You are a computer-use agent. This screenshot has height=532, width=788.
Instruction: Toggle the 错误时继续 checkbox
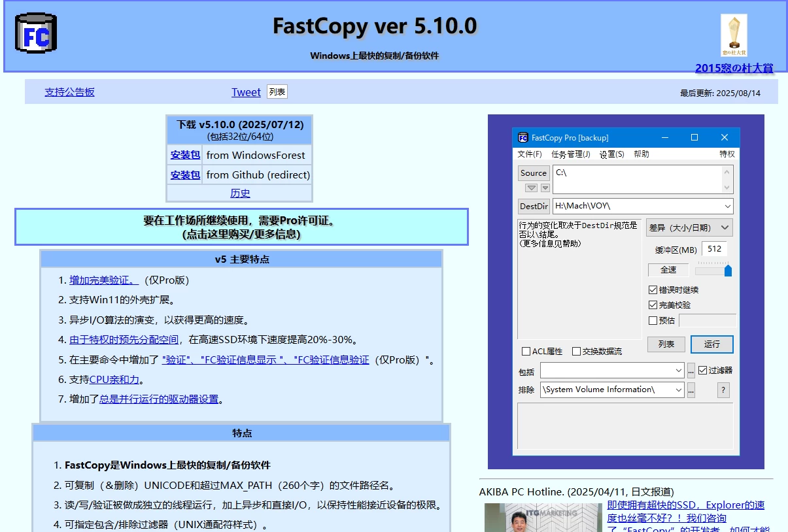(653, 290)
